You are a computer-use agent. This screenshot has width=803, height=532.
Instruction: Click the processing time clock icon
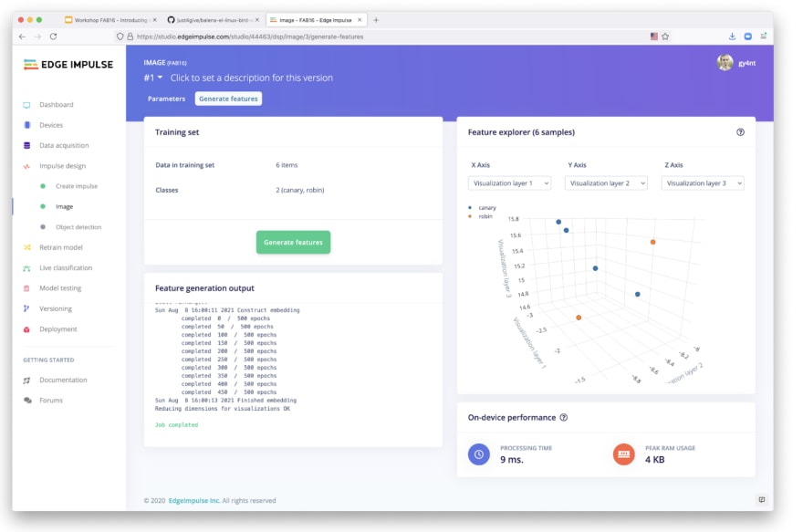tap(479, 454)
